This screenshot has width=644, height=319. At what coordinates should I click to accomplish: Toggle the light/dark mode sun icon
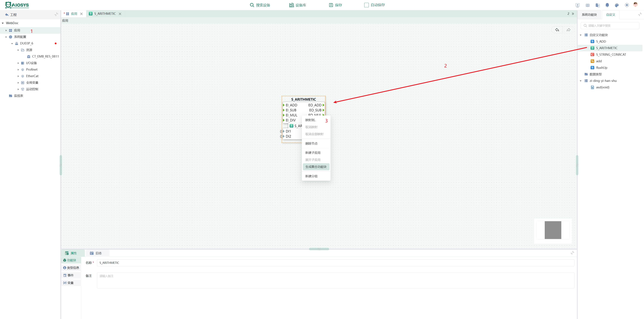(x=627, y=5)
